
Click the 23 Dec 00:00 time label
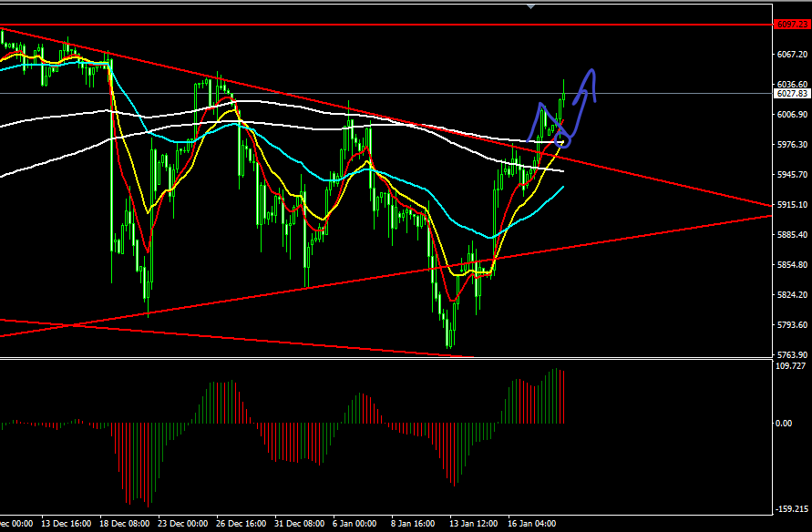pos(183,524)
